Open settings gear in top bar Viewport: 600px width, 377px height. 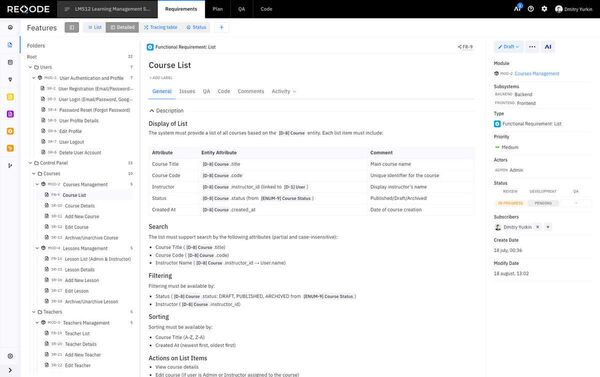[x=544, y=9]
